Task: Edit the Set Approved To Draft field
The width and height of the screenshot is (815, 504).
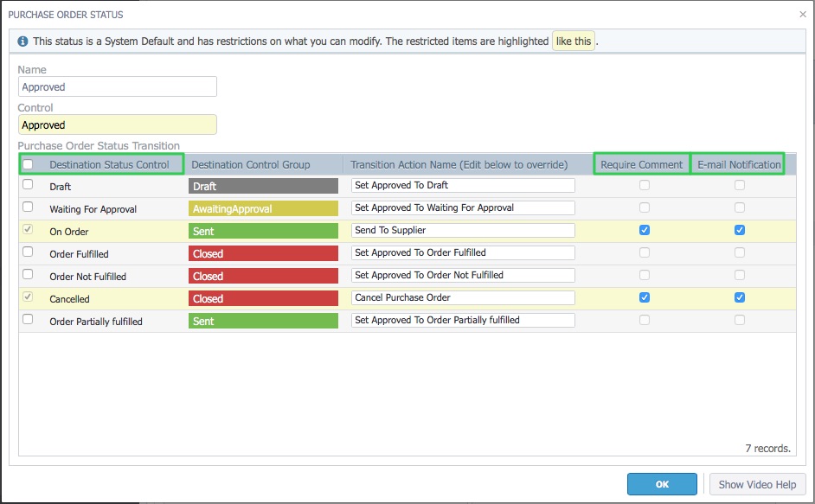Action: click(463, 186)
